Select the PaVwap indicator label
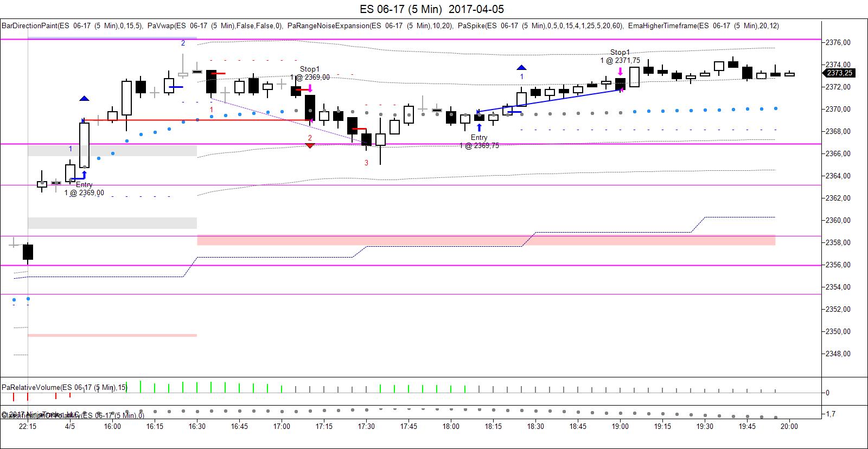Viewport: 868px width, 449px height. [215, 25]
